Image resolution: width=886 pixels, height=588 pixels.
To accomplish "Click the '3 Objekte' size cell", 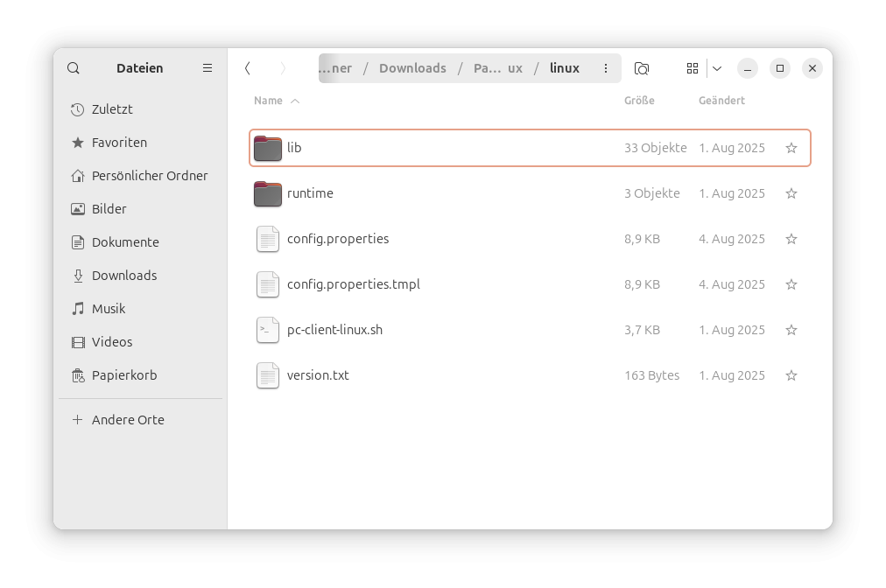I will click(x=652, y=193).
